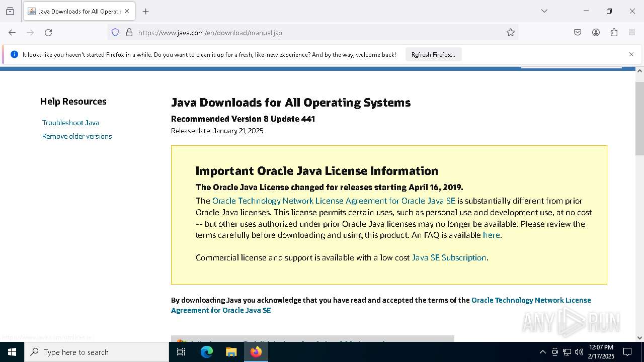Open Task View on the taskbar
644x362 pixels.
[x=181, y=352]
